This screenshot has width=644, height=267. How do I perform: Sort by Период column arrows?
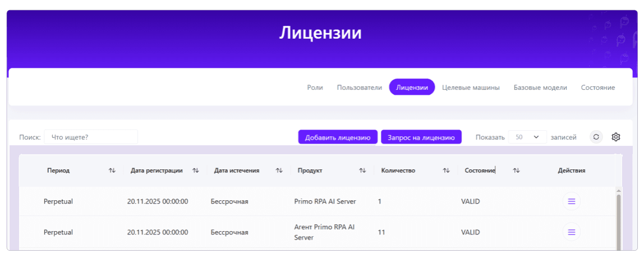tap(112, 171)
